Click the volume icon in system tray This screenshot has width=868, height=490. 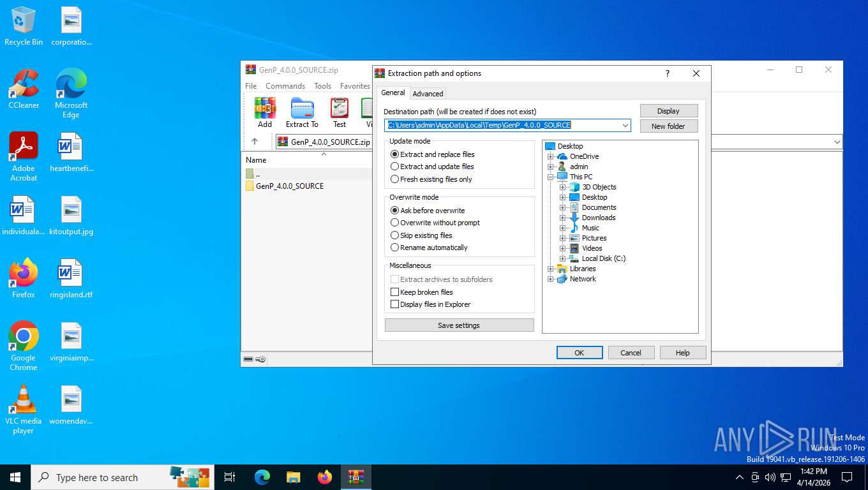pos(770,477)
